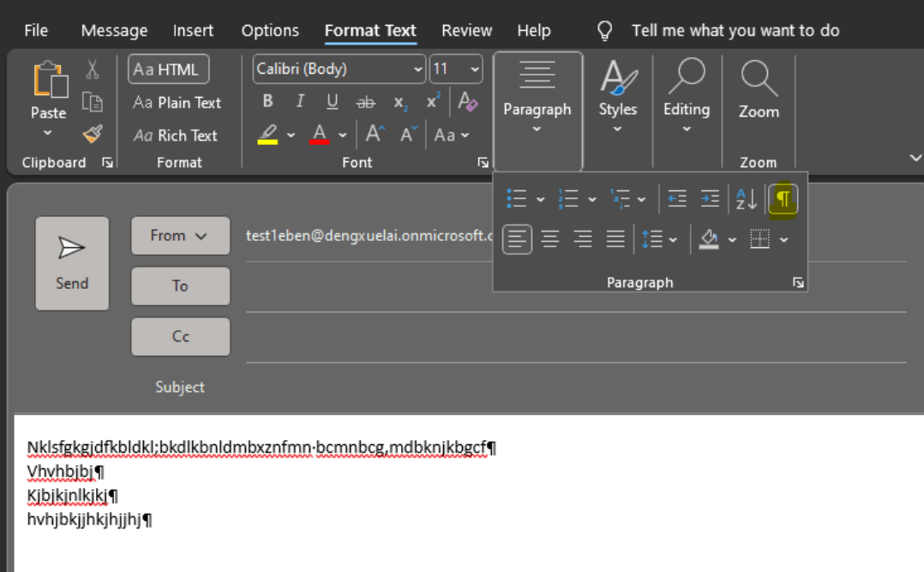Select the Format Painter brush icon
Image resolution: width=924 pixels, height=572 pixels.
pyautogui.click(x=93, y=135)
